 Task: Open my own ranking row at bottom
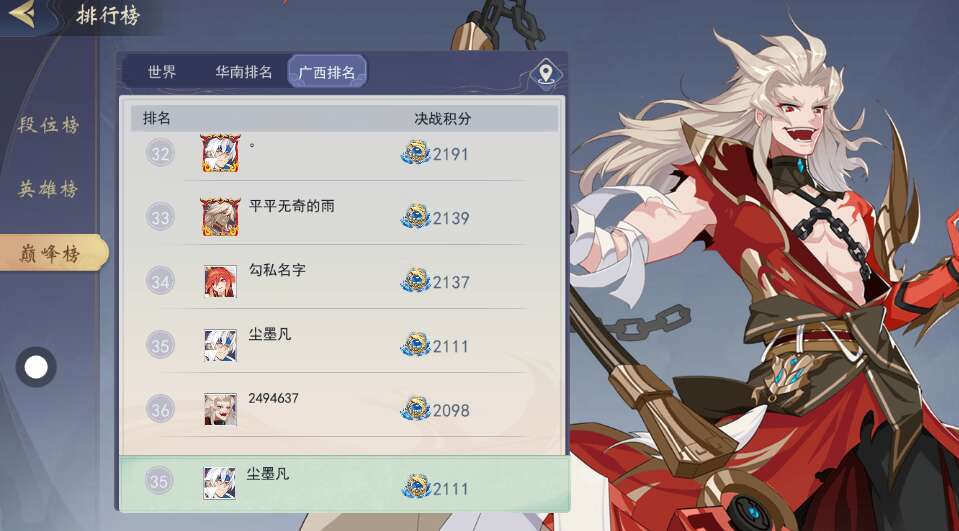(344, 483)
